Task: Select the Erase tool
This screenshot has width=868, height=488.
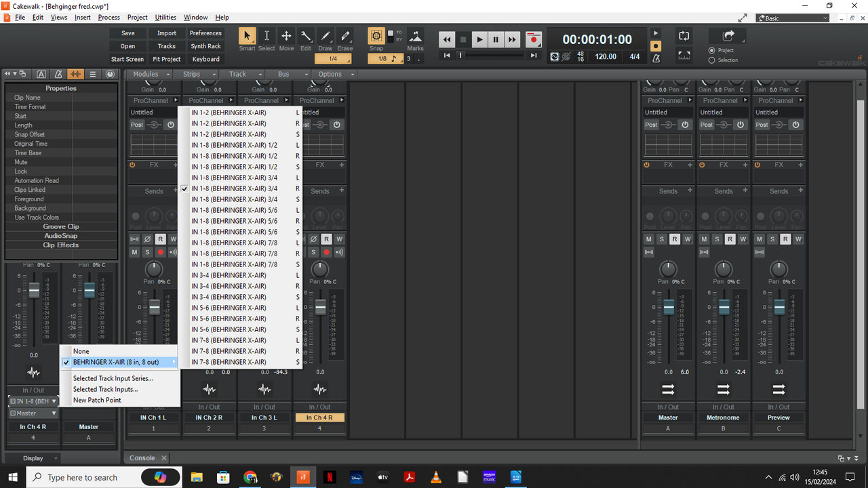Action: pos(345,37)
